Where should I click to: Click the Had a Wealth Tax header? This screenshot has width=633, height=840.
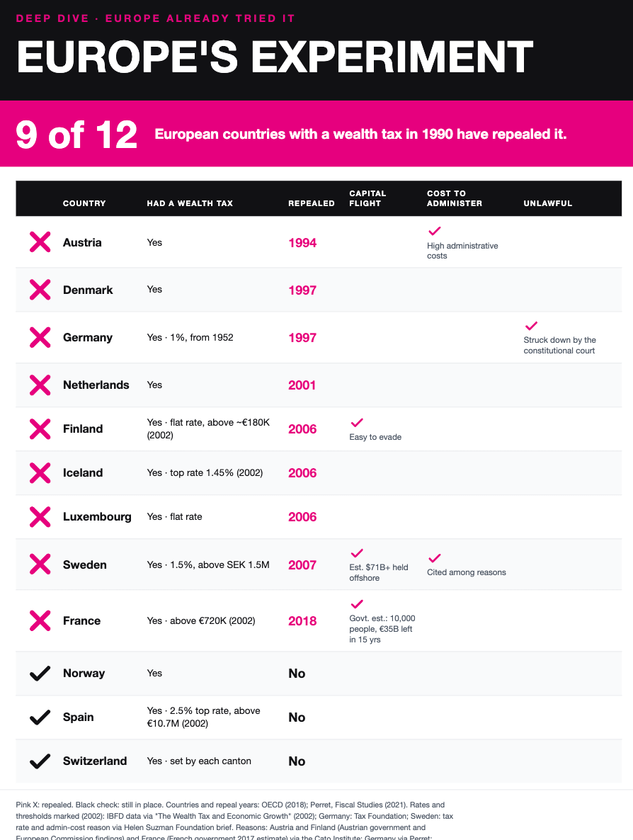tap(190, 203)
